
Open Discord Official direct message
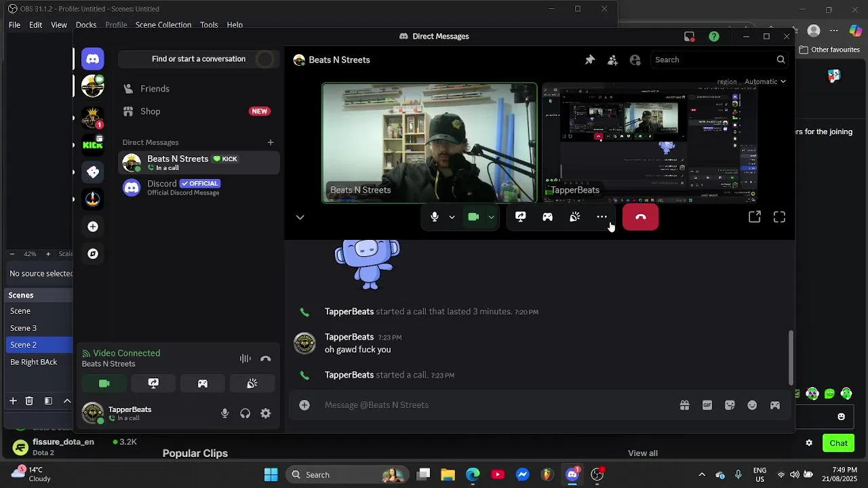click(x=199, y=188)
